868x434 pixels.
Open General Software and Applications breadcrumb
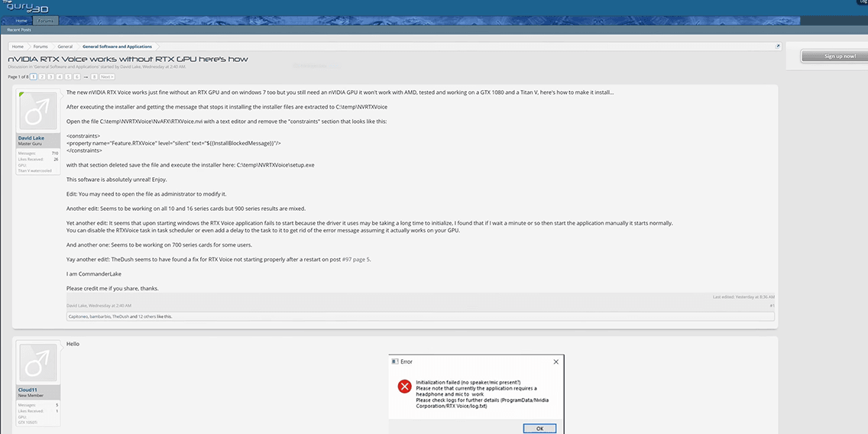click(x=117, y=47)
